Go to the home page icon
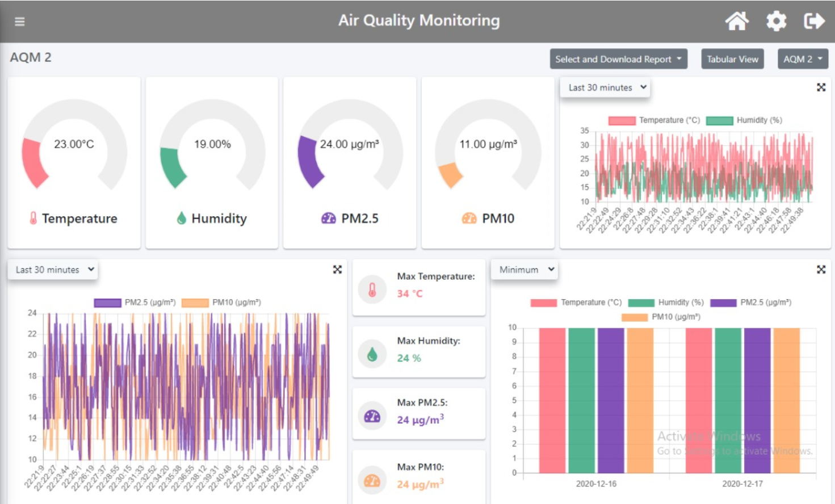The width and height of the screenshot is (835, 504). click(737, 21)
